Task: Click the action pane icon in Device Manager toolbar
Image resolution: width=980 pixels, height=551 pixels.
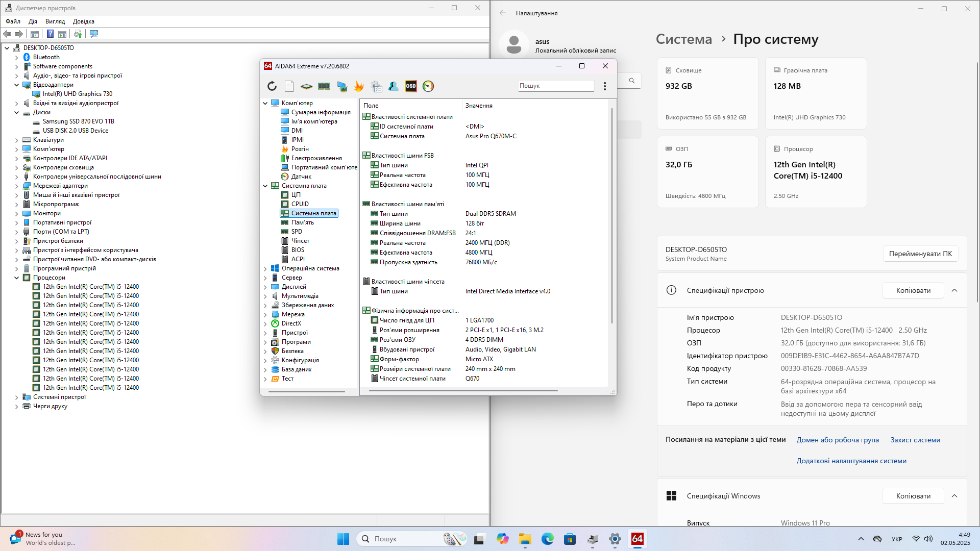Action: coord(62,34)
